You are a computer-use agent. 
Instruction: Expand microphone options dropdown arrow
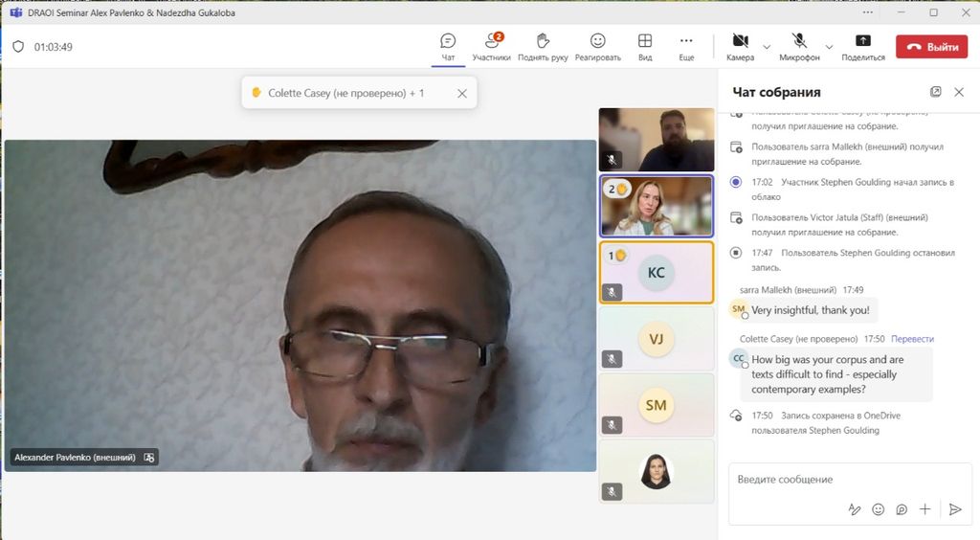pos(829,46)
